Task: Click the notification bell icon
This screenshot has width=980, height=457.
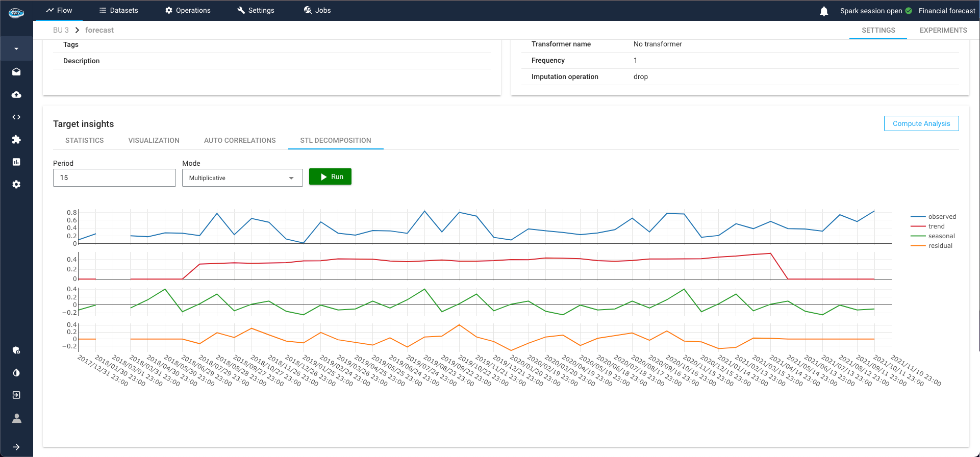Action: click(823, 11)
